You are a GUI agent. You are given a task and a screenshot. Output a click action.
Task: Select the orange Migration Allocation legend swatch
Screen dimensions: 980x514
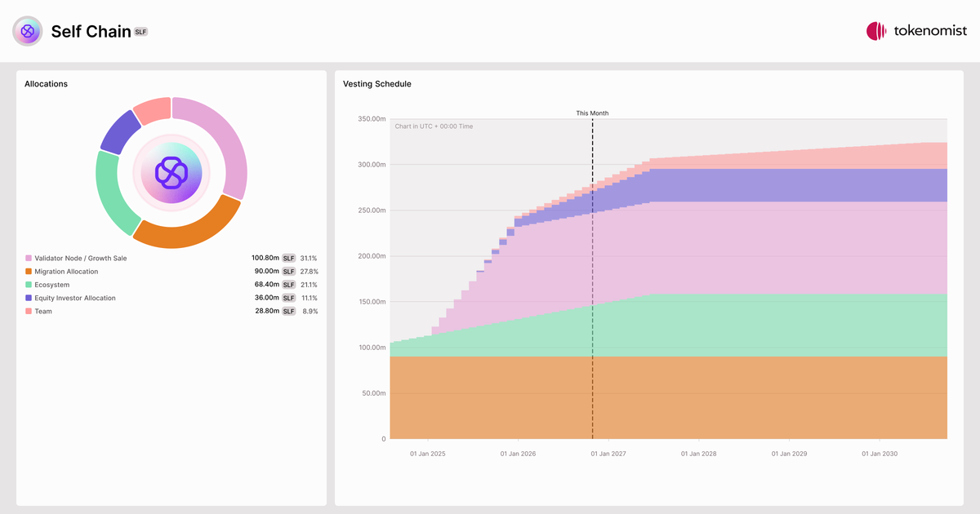(29, 272)
